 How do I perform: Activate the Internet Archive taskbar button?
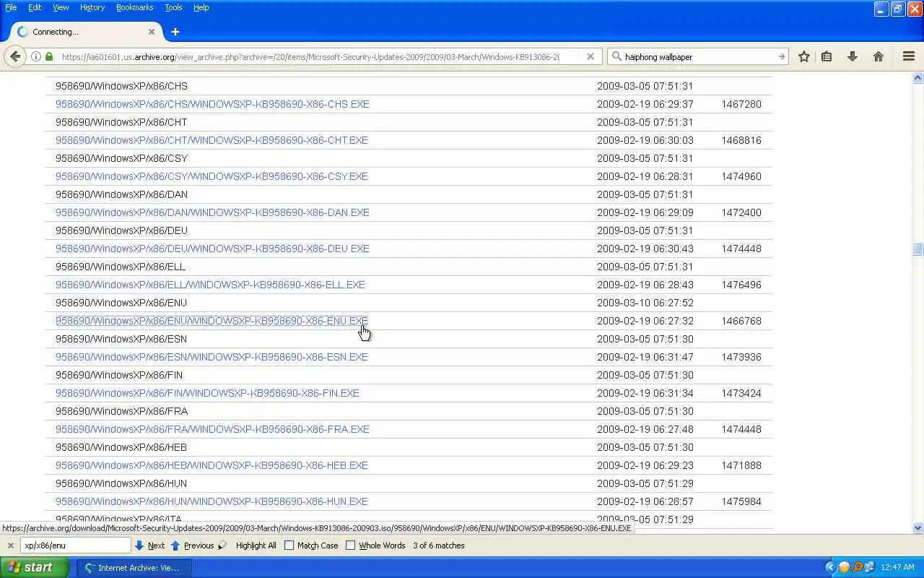click(x=134, y=568)
